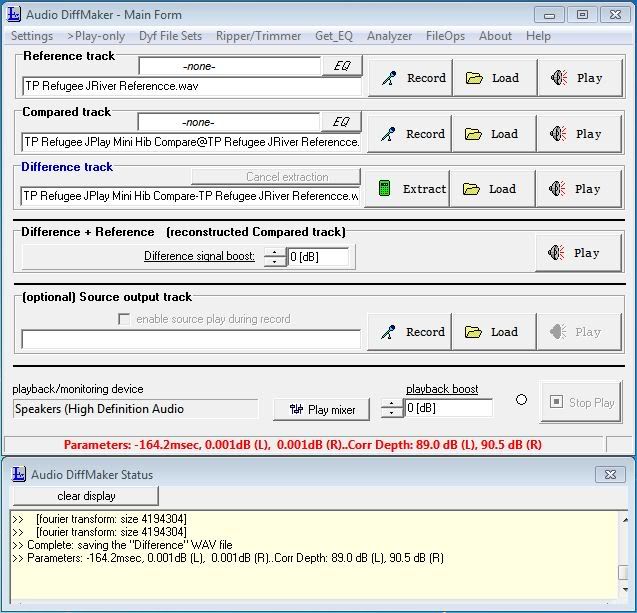Click the playback indicator circle near Stop Play
Viewport: 637px width, 613px height.
pyautogui.click(x=521, y=400)
